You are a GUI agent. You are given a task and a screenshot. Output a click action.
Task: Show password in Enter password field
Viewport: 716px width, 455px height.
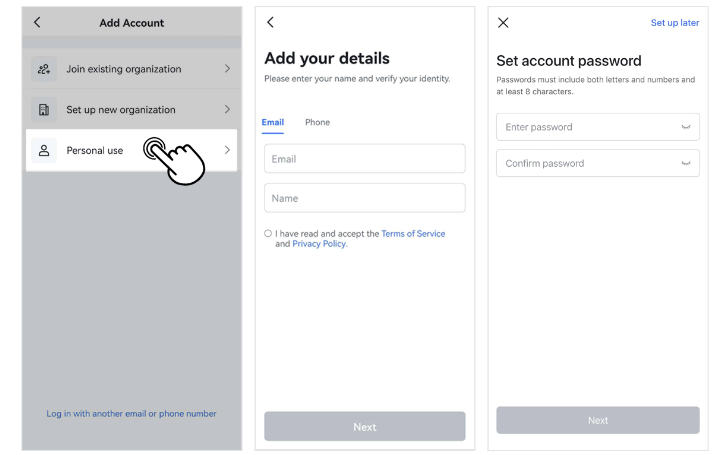click(x=685, y=127)
